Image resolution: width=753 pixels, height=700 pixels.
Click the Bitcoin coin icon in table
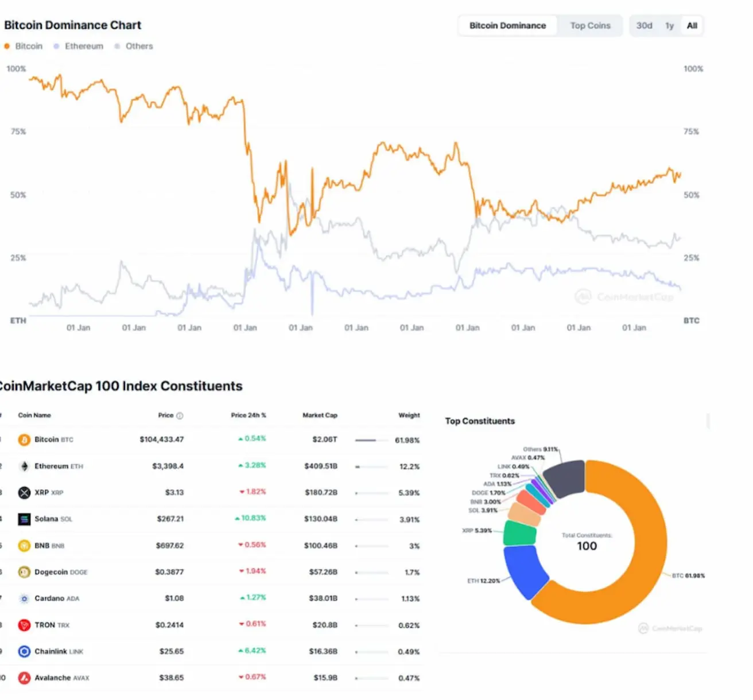[24, 440]
